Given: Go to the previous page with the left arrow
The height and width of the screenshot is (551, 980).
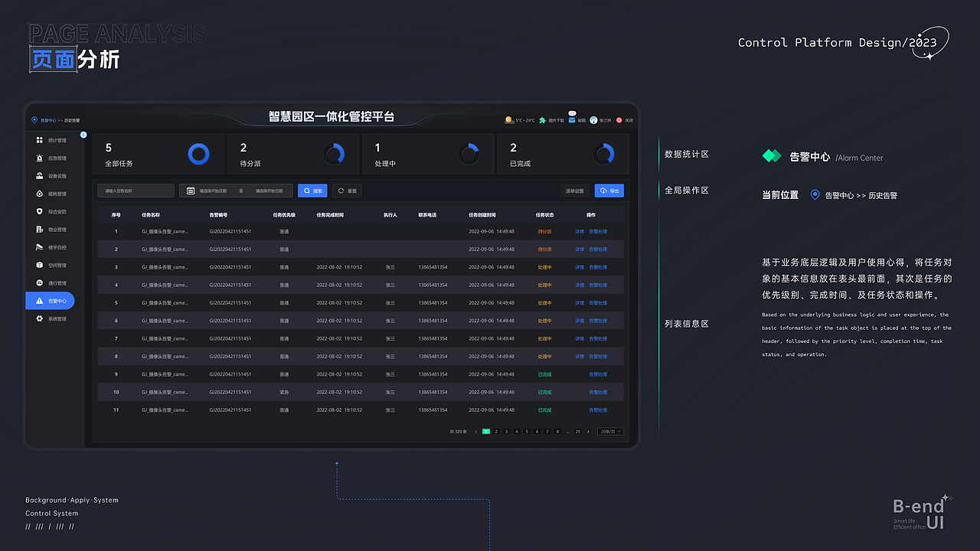Looking at the screenshot, I should (x=476, y=432).
